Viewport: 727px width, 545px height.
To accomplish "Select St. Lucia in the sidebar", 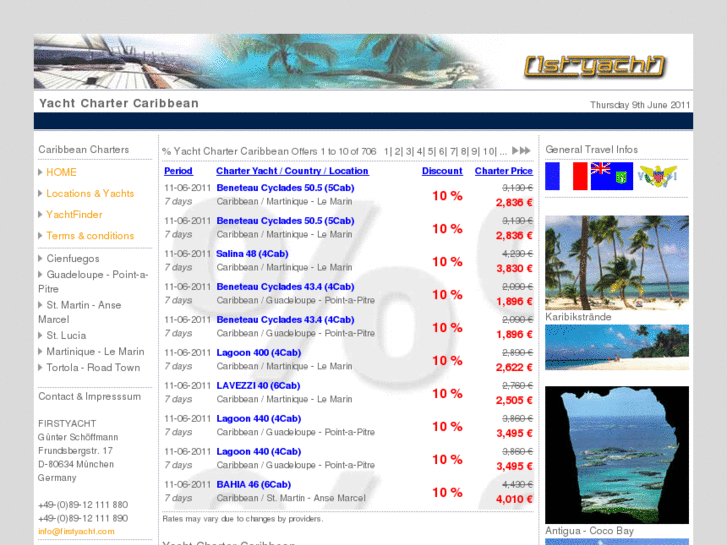I will pyautogui.click(x=66, y=335).
